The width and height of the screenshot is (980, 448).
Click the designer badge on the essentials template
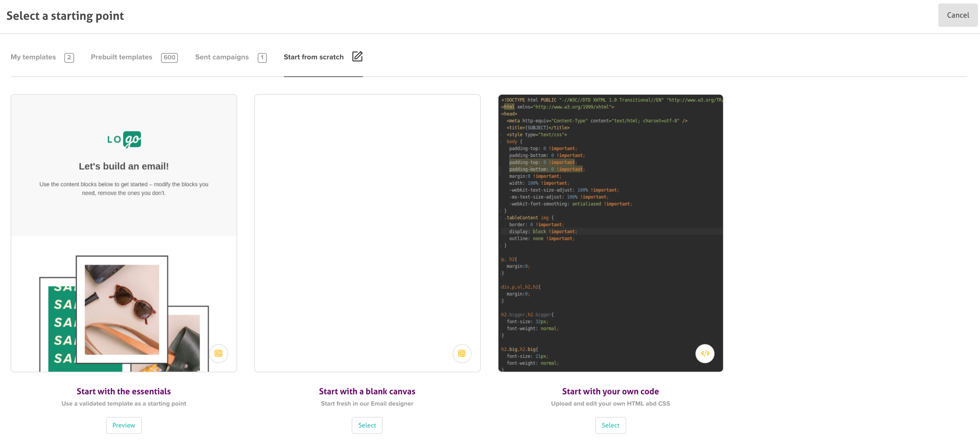click(x=219, y=353)
